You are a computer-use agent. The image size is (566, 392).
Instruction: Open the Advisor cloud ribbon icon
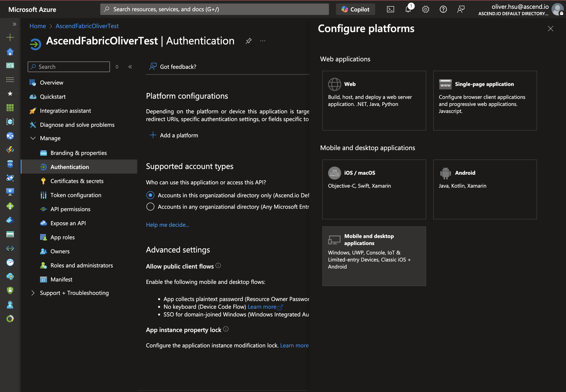coord(10,277)
